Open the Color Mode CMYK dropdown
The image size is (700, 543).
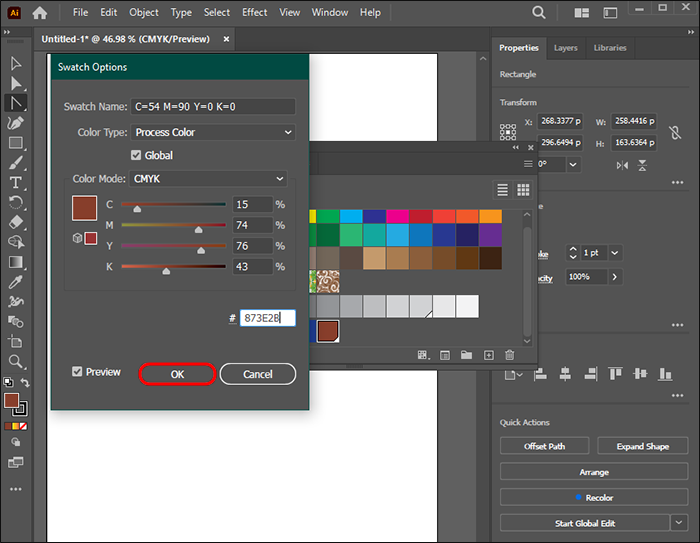click(x=208, y=179)
